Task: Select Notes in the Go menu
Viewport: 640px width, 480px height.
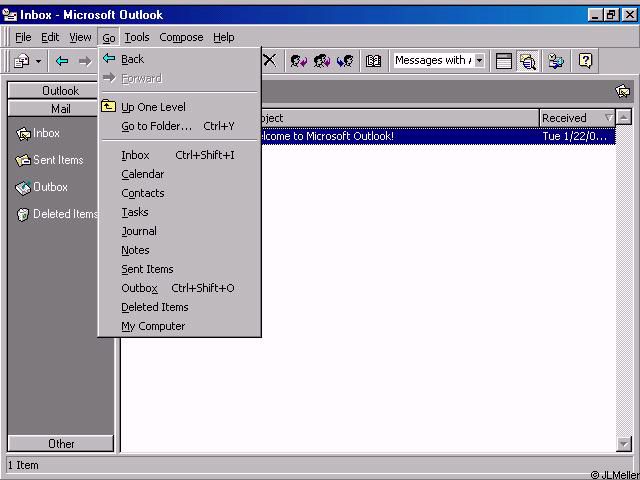Action: click(x=180, y=250)
